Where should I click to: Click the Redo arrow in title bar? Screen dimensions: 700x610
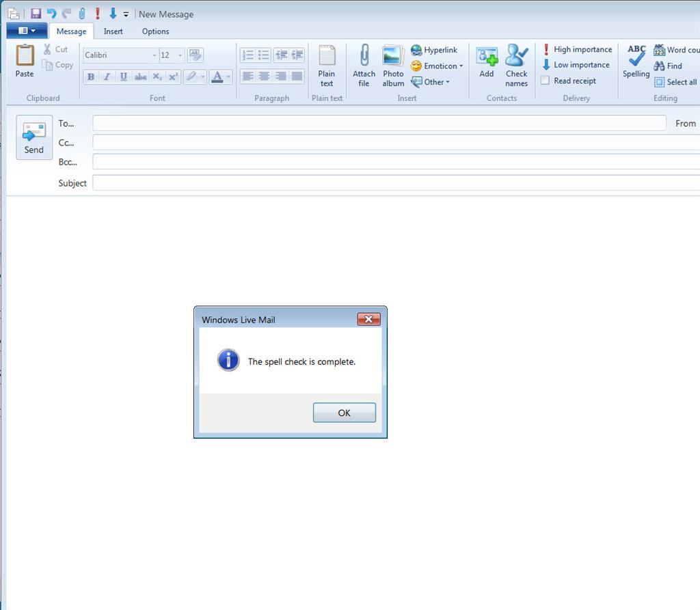point(67,14)
